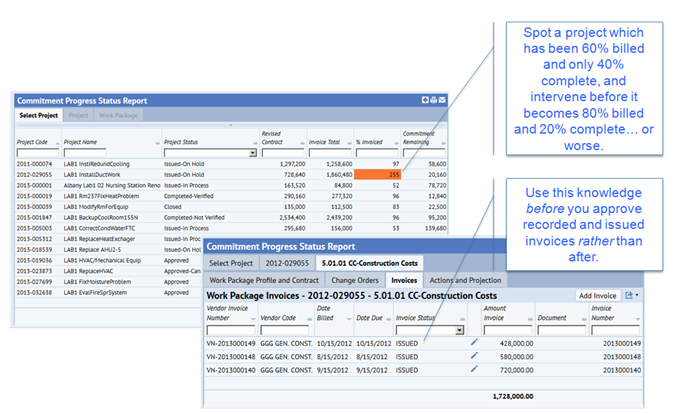Select LAB1 EvalFireSprSystem project row
Viewport: 674px width, 414px height.
tap(109, 293)
